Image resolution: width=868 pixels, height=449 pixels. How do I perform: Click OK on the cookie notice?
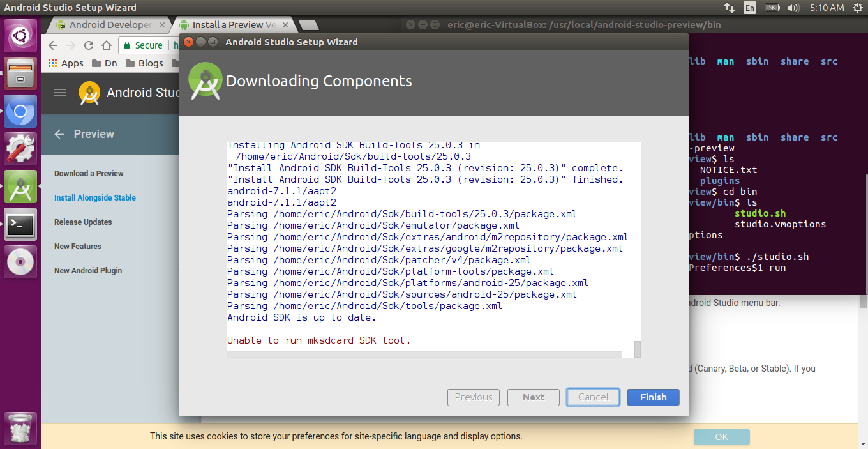pos(721,437)
